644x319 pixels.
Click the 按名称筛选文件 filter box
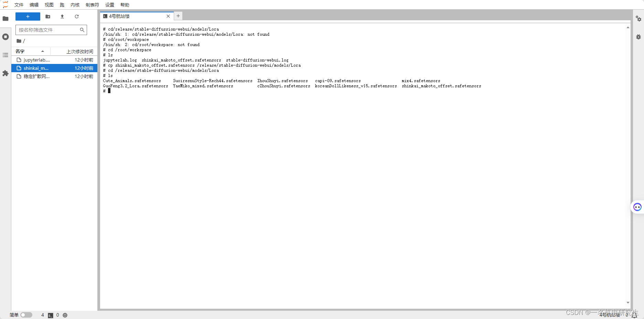(51, 30)
